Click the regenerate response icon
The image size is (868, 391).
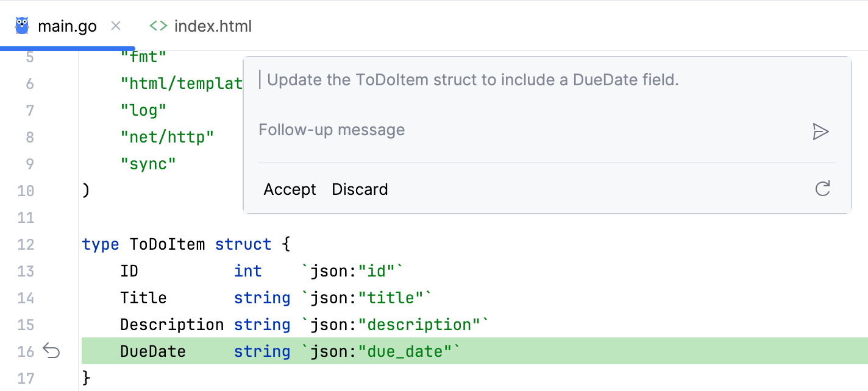[822, 189]
